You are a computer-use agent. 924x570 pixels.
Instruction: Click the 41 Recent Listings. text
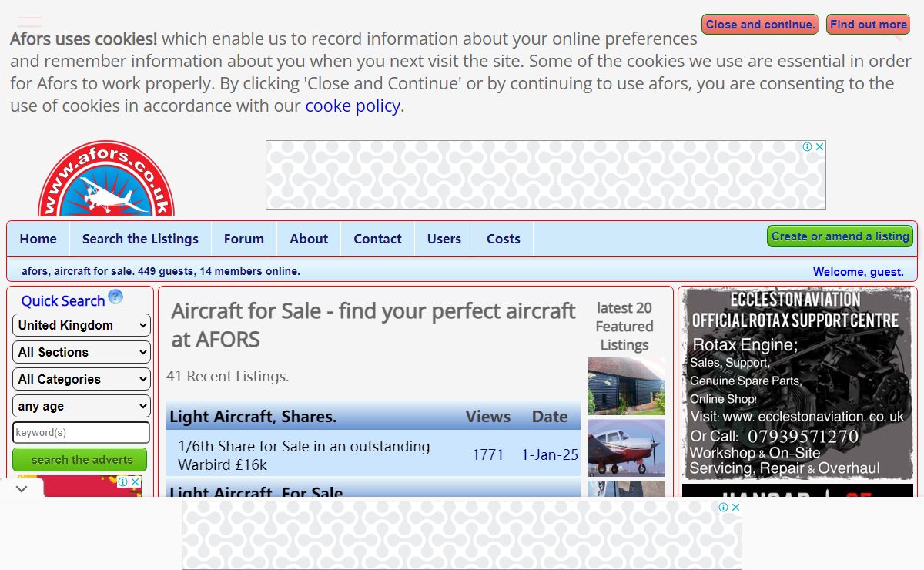pyautogui.click(x=228, y=377)
